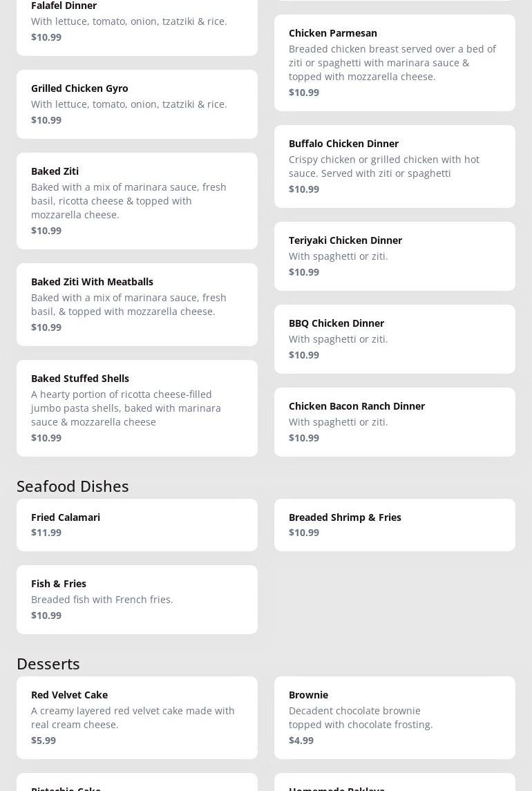Viewport: 532px width, 791px height.
Task: Open the Brownie dessert card
Action: [395, 718]
